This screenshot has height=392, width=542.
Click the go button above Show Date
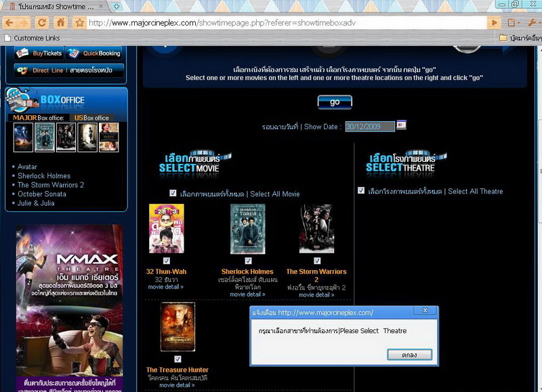[x=335, y=102]
